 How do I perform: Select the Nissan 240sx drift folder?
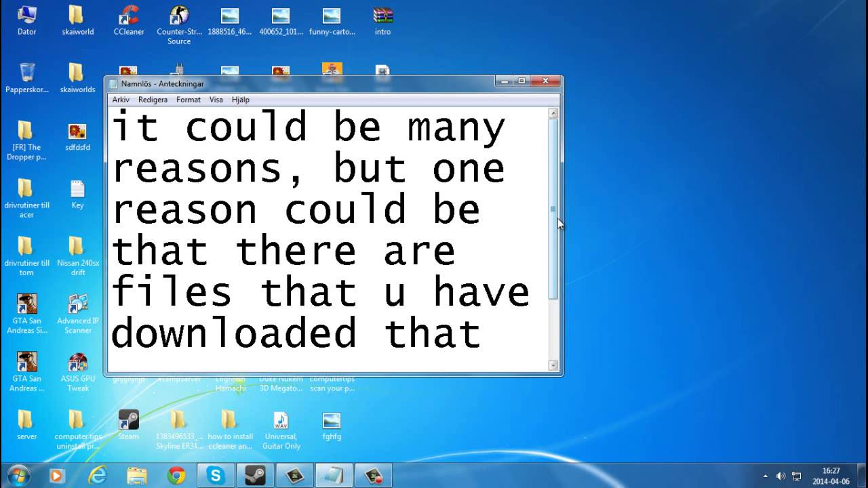click(x=77, y=256)
